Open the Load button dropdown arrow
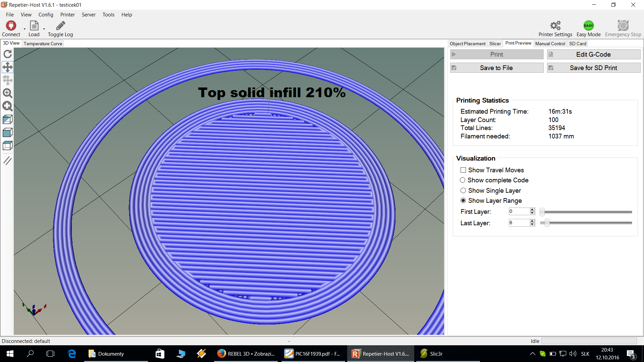The height and width of the screenshot is (362, 644). [x=44, y=29]
